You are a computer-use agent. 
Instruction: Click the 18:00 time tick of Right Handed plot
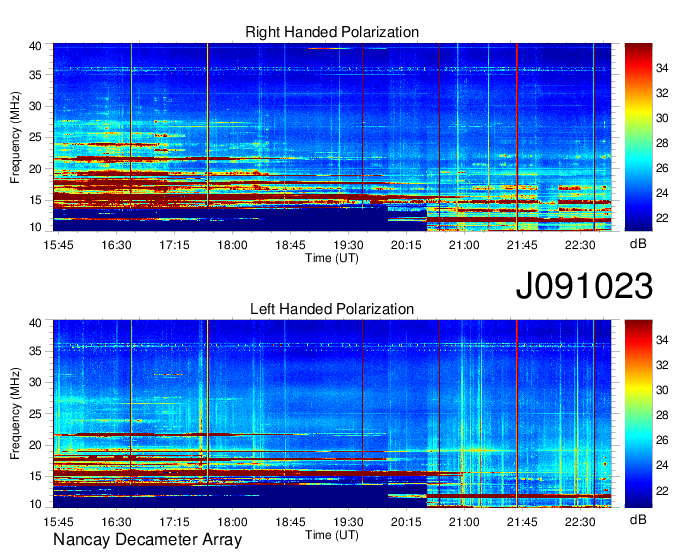232,245
